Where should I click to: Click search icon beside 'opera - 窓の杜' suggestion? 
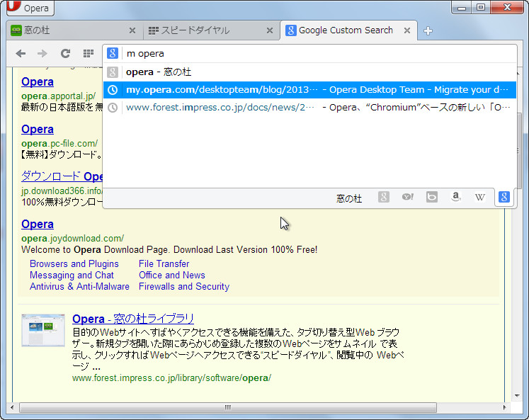(113, 72)
